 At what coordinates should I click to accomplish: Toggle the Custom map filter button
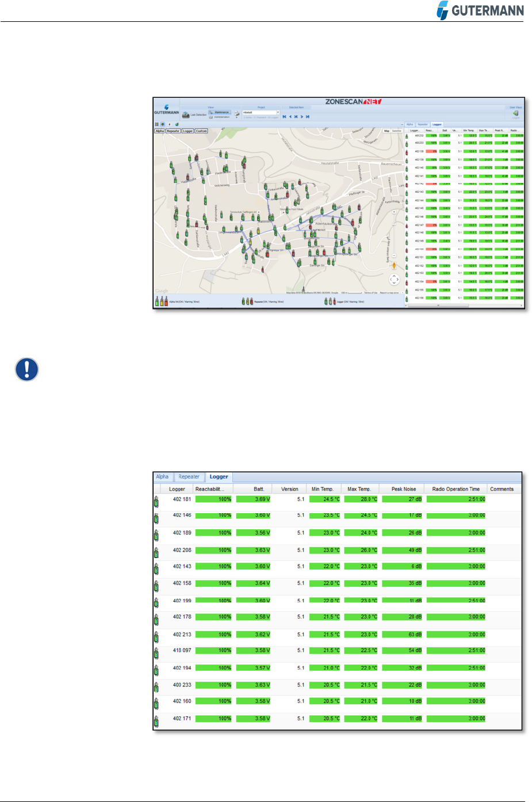click(201, 131)
